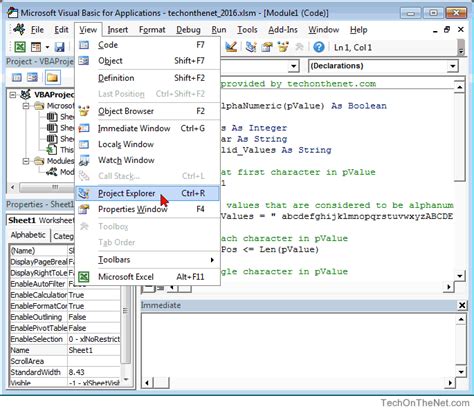Select the EnableSelection property row
474x413 pixels.
coord(64,339)
